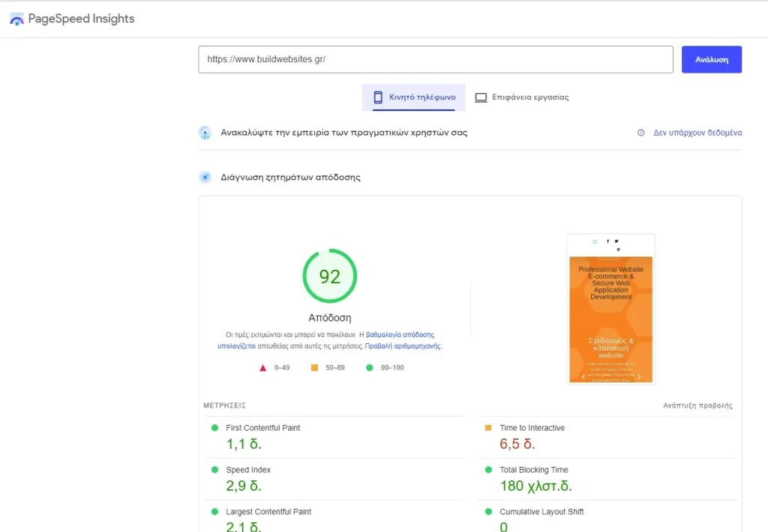The image size is (768, 532).
Task: Click the orange marker beside Time to Interactive
Action: point(488,427)
